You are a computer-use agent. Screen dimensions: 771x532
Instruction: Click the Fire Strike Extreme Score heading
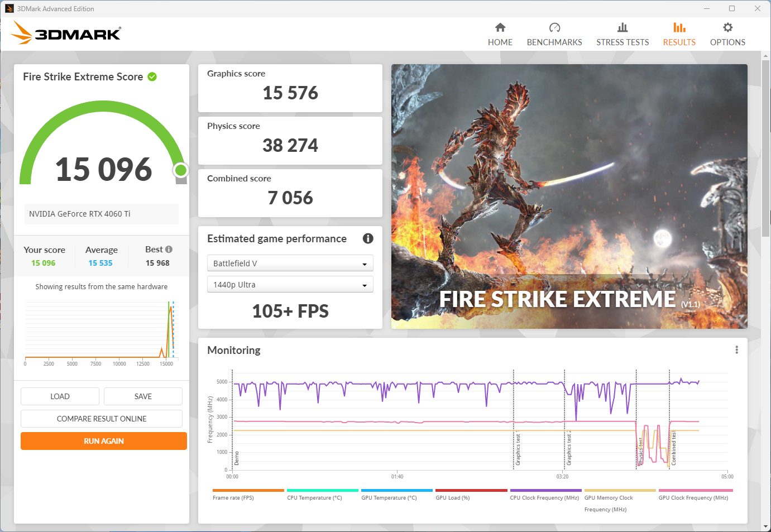tap(83, 76)
